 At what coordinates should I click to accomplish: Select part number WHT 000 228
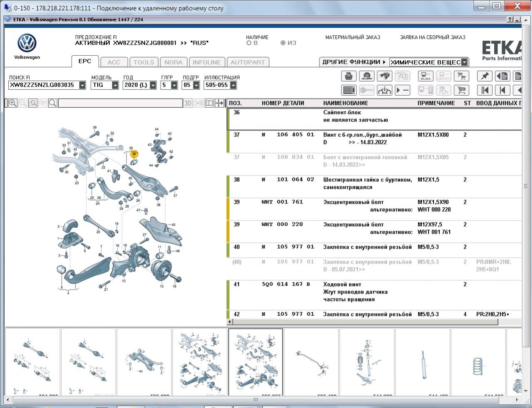point(282,225)
